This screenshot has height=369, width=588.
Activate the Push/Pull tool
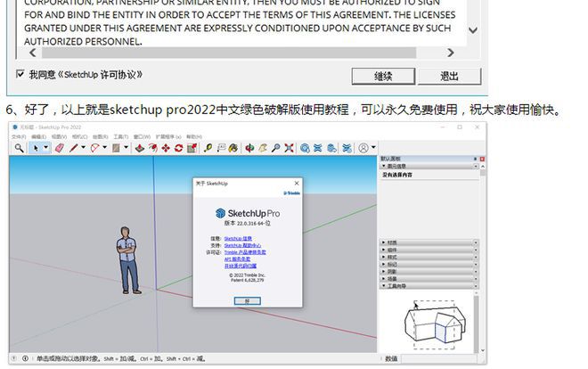click(x=140, y=148)
